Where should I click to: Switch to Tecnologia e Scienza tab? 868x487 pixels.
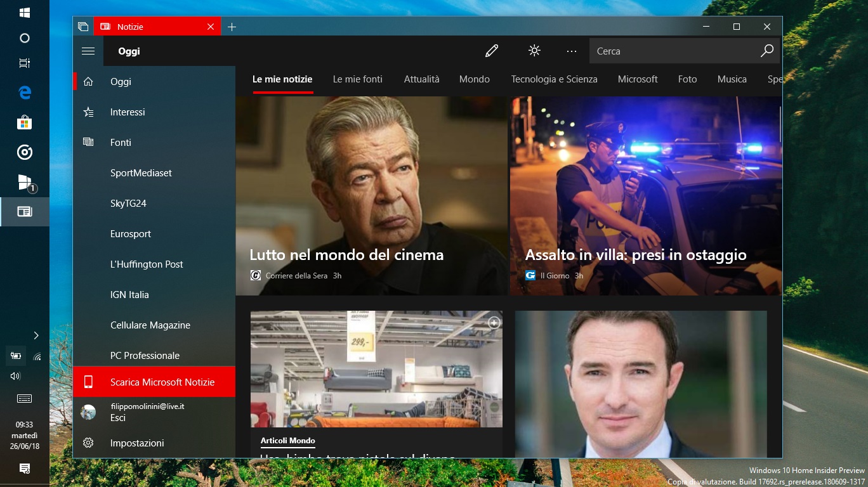[x=555, y=79]
